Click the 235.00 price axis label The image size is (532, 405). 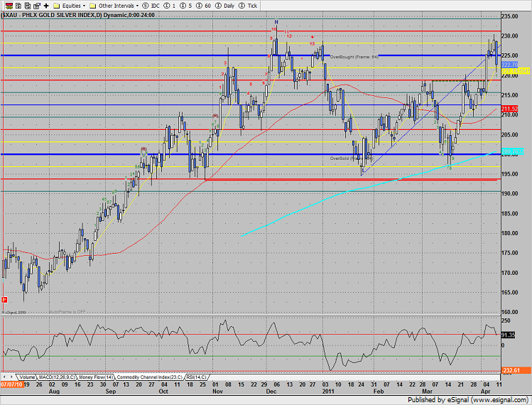[x=510, y=16]
